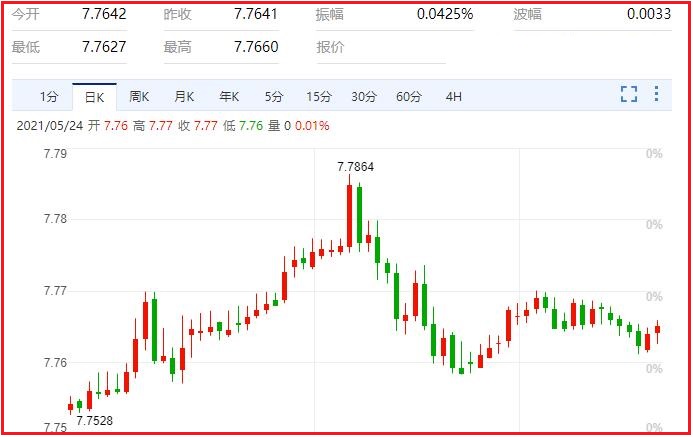693x437 pixels.
Task: Toggle fullscreen chart view icon
Action: [x=628, y=94]
